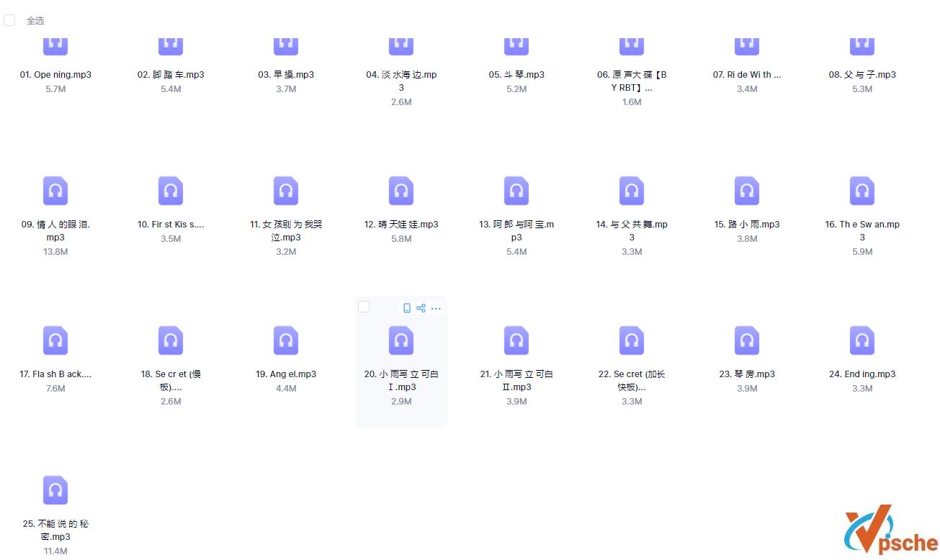
Task: Click the file name 03. 早操.mp3
Action: 286,75
